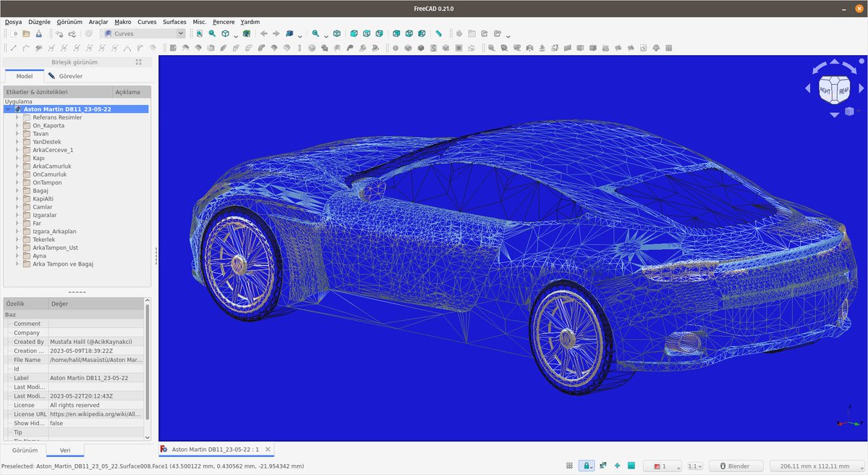Select the Izgara_Arkaplan tree item
This screenshot has width=868, height=475.
pyautogui.click(x=54, y=232)
